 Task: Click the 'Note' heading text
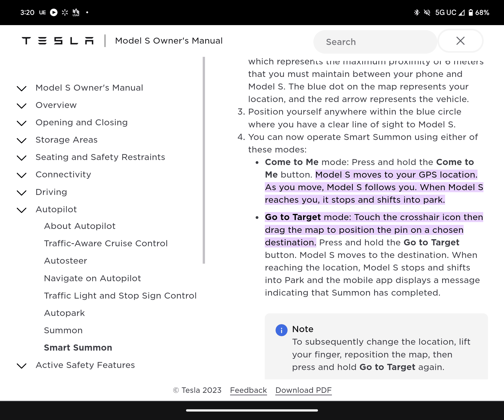tap(303, 329)
